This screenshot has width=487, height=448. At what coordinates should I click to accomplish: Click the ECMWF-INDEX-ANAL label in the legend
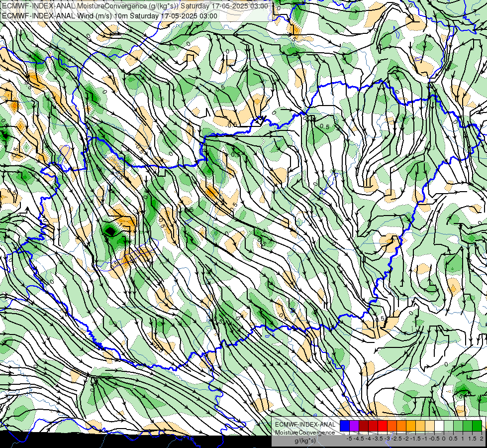tap(305, 425)
